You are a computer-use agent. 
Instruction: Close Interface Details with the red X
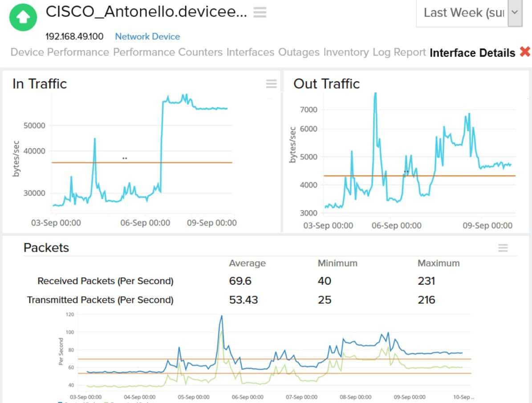(x=525, y=52)
